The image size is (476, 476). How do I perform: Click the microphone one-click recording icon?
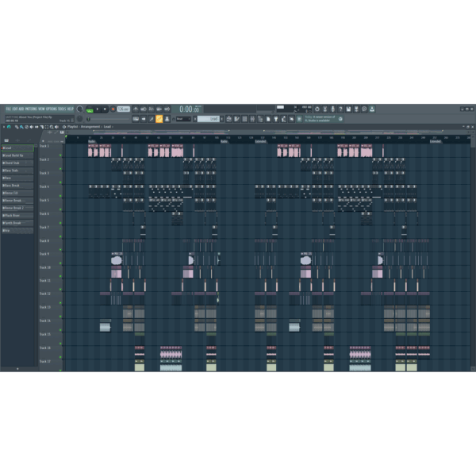pyautogui.click(x=332, y=109)
